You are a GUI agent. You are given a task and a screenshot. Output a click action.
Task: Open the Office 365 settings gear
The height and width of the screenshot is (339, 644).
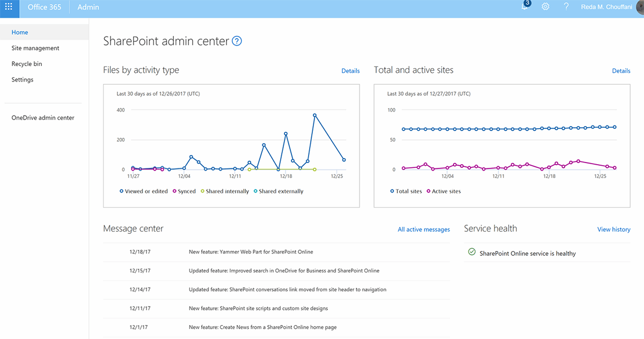coord(545,7)
